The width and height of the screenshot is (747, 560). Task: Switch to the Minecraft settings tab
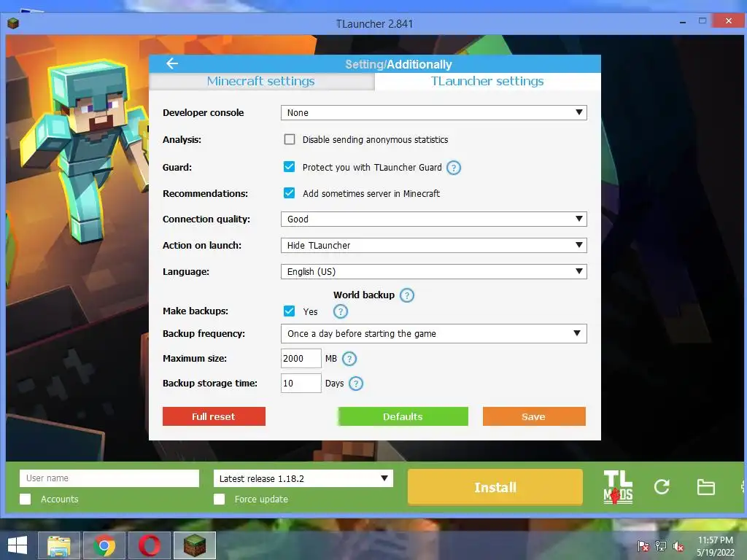261,82
